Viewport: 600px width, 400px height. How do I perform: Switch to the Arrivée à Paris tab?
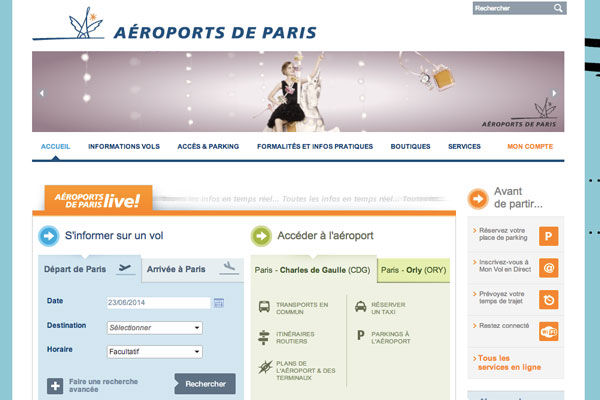click(192, 269)
